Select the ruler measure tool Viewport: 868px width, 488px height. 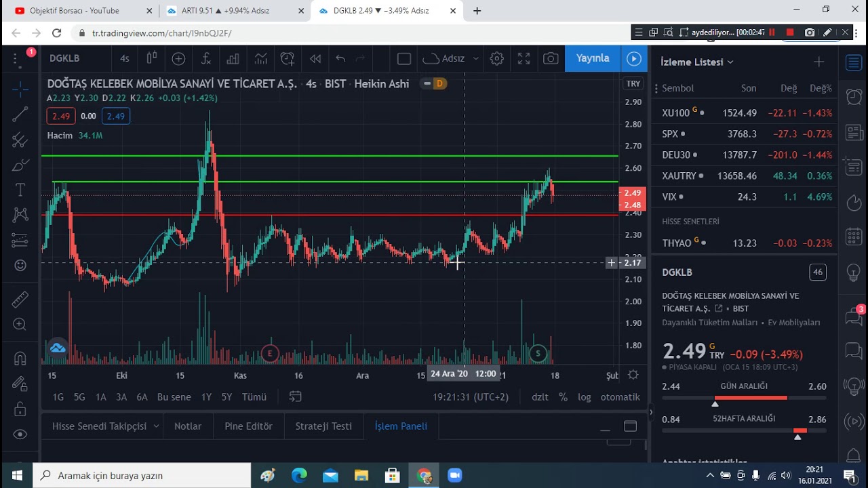[20, 298]
